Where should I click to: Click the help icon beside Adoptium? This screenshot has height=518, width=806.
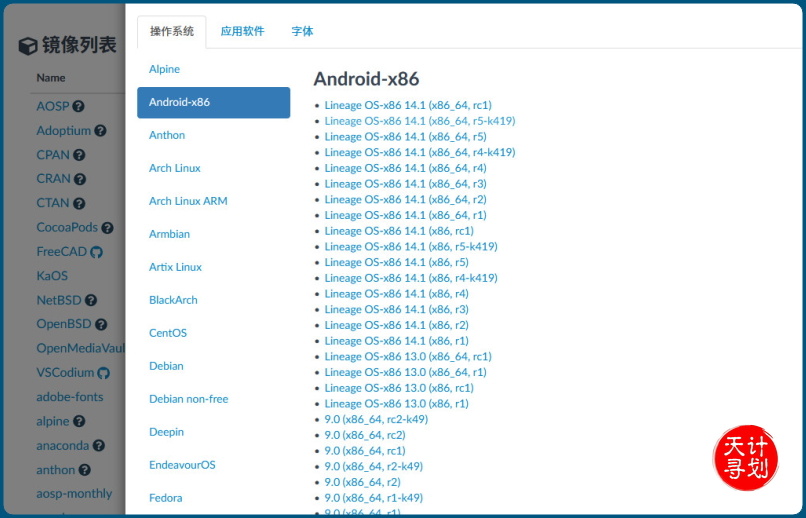click(100, 131)
